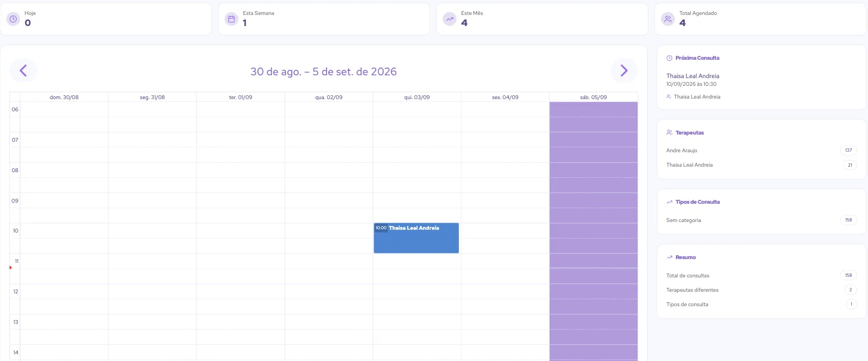Click the Hoje count value 0
This screenshot has width=868, height=361.
pyautogui.click(x=28, y=23)
